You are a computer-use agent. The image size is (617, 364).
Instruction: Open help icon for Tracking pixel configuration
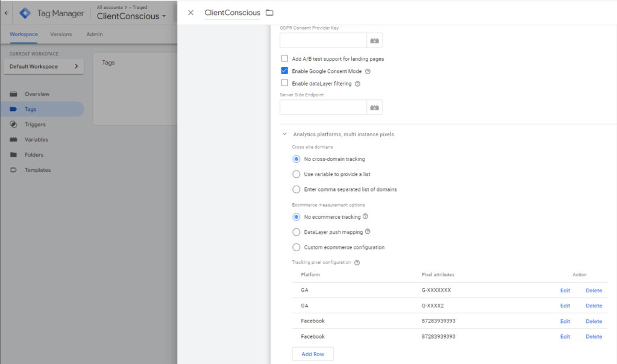click(357, 263)
